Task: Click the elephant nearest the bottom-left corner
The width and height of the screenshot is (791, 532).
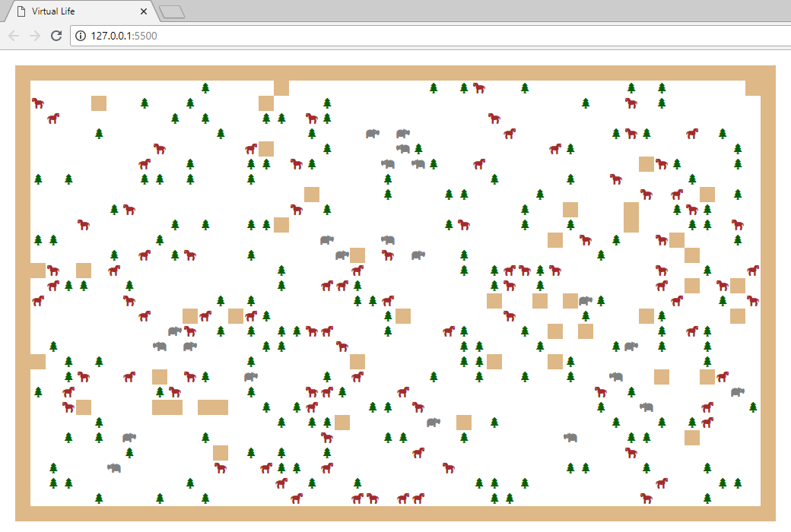Action: click(114, 468)
